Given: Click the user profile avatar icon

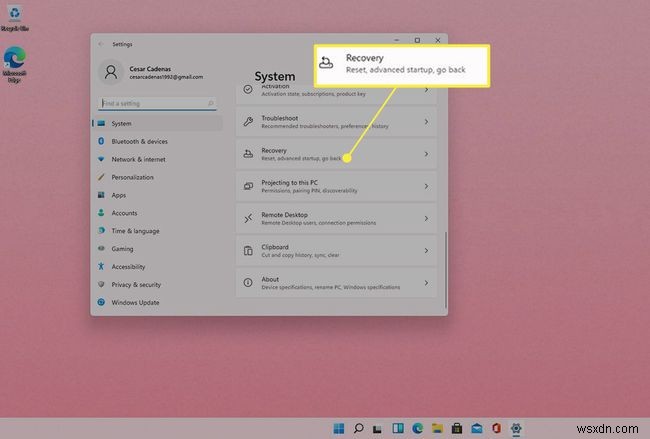Looking at the screenshot, I should [111, 72].
